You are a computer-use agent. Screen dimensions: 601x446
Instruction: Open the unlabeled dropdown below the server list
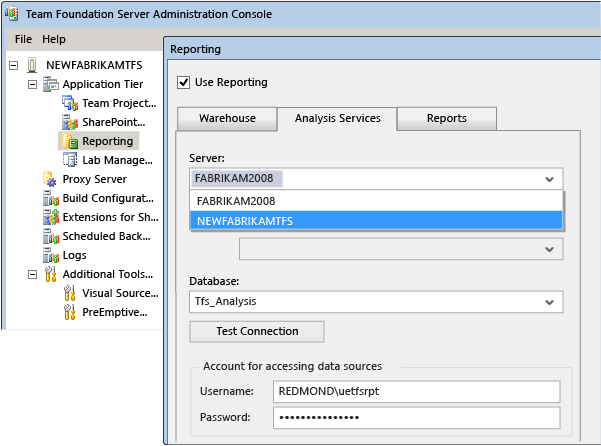[x=401, y=249]
